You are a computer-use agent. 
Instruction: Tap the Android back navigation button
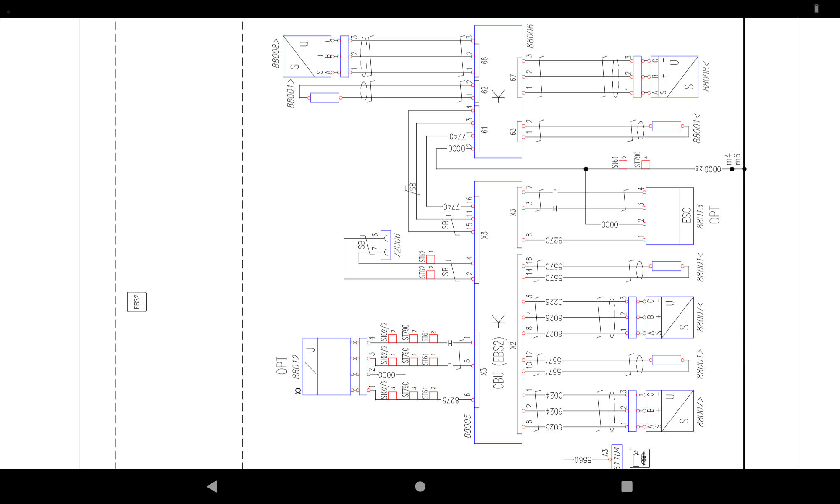click(213, 486)
